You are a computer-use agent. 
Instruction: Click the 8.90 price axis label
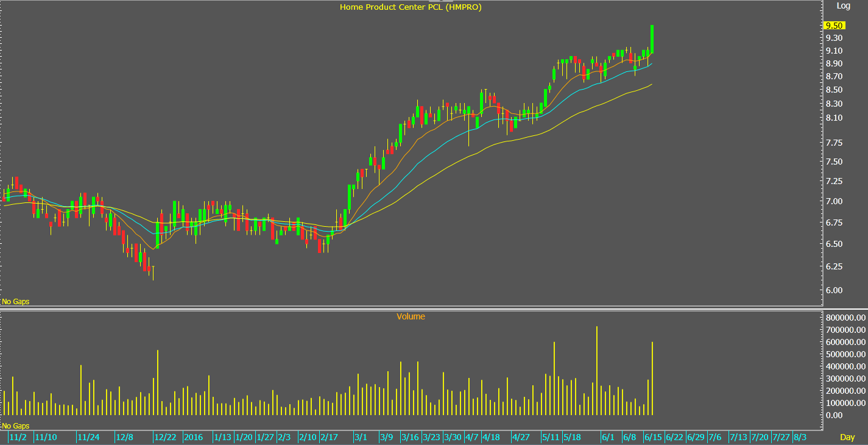pyautogui.click(x=834, y=63)
